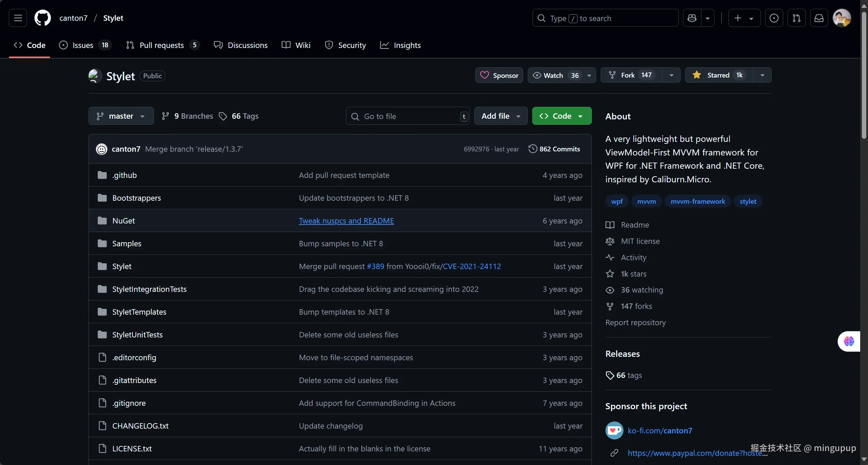This screenshot has width=868, height=465.
Task: Go to GitHub homepage via Octocat logo
Action: pos(43,18)
